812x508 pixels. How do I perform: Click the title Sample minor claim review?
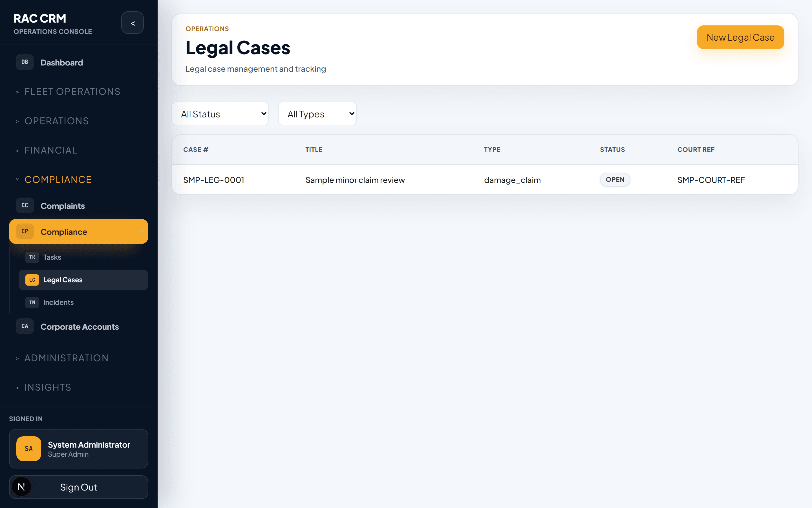click(355, 180)
